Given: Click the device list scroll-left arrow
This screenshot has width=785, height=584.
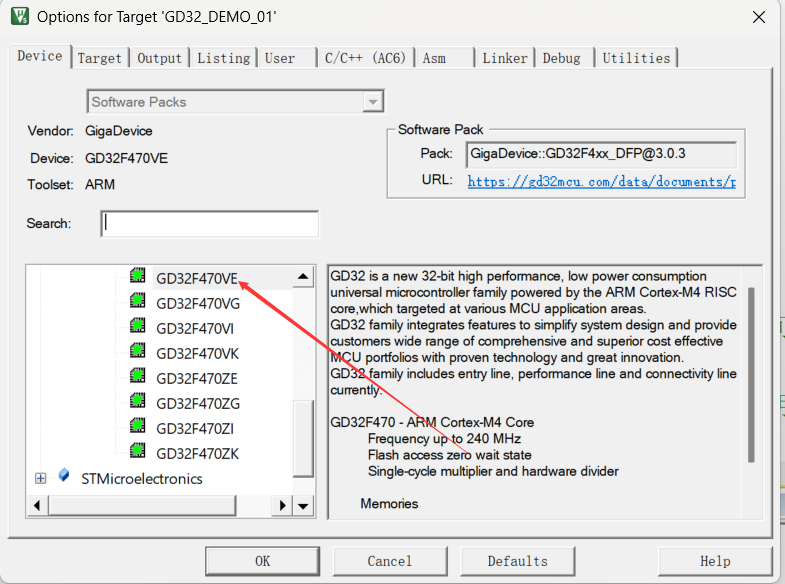Looking at the screenshot, I should click(37, 506).
